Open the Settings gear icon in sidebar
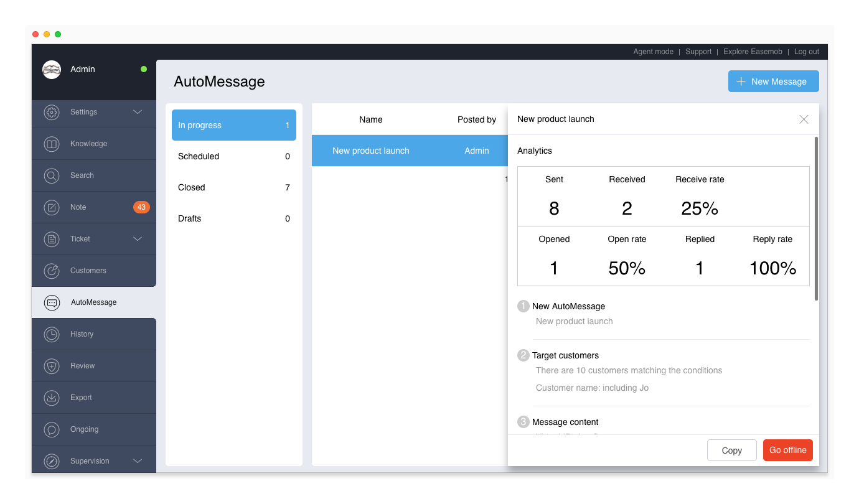 point(52,112)
